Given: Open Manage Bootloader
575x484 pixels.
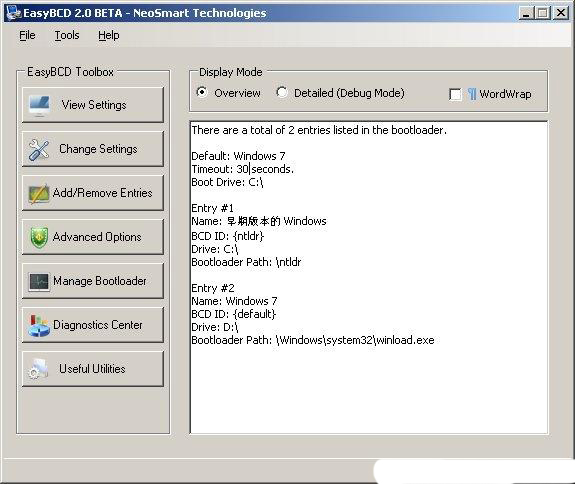Looking at the screenshot, I should click(x=93, y=281).
